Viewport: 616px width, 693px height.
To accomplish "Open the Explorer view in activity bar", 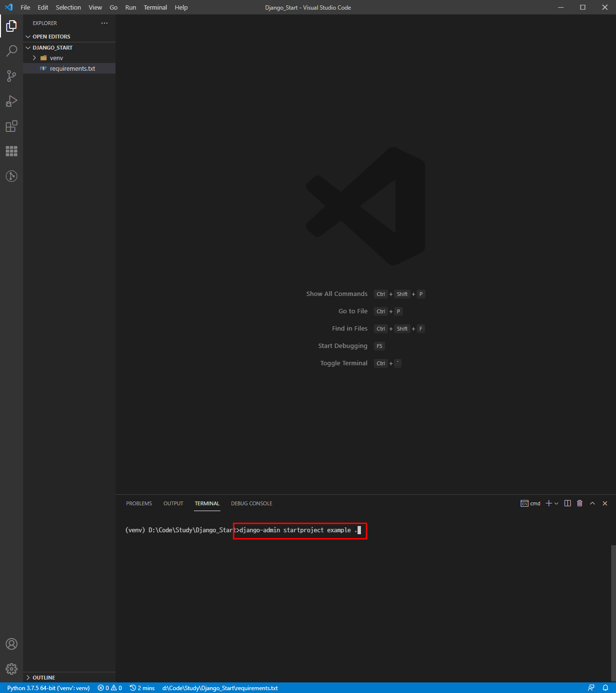I will [x=12, y=26].
